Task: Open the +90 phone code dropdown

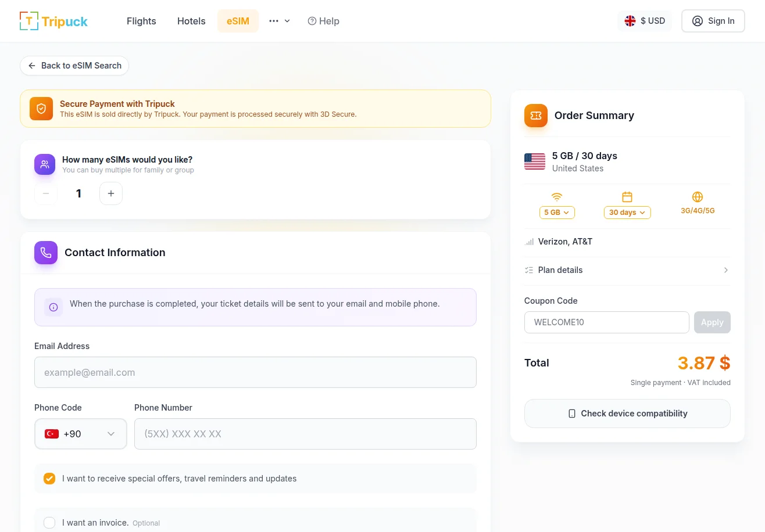Action: point(81,434)
